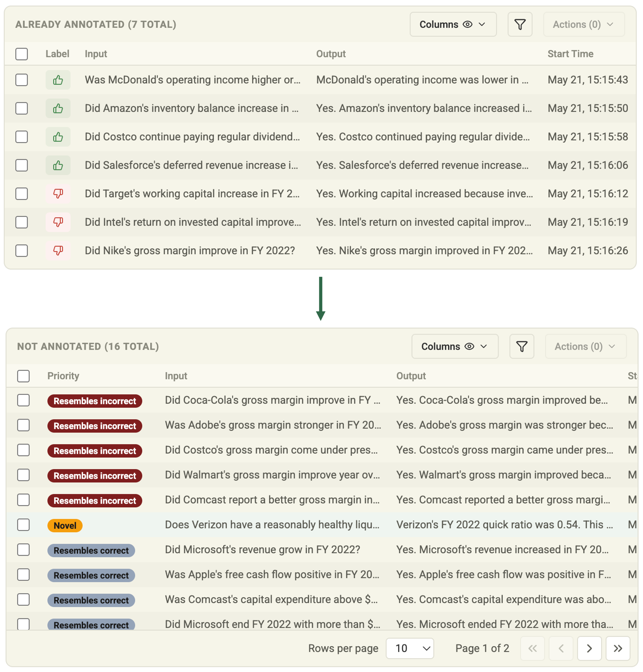
Task: Sort by Start Time column header
Action: point(570,54)
